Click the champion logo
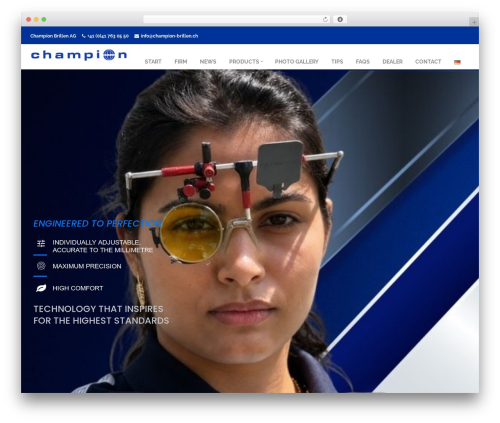500x423 pixels. pos(79,55)
